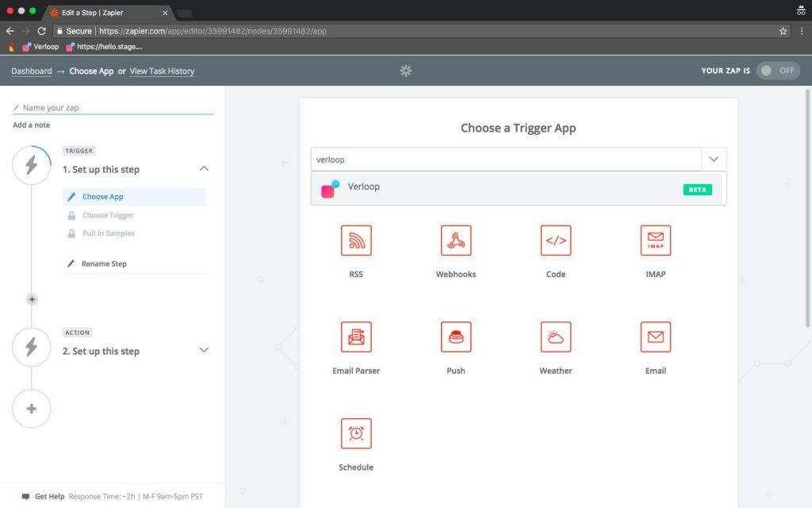The width and height of the screenshot is (812, 508).
Task: Add a step between trigger and action
Action: pos(32,299)
